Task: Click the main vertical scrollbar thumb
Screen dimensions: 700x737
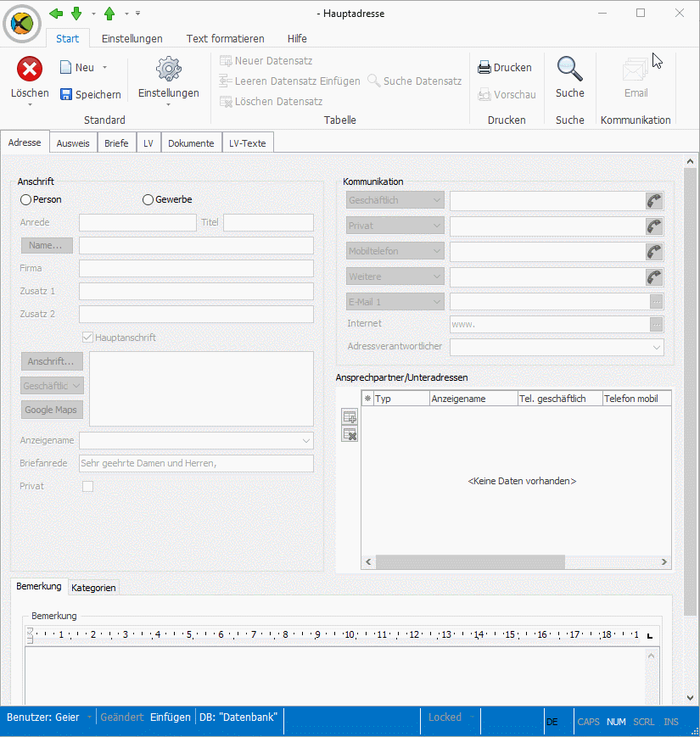Action: [x=690, y=391]
